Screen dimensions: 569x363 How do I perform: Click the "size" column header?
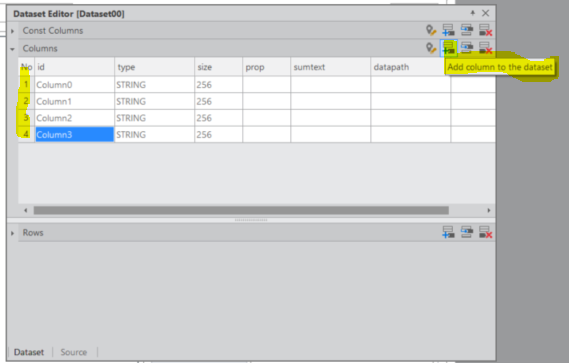pos(218,67)
